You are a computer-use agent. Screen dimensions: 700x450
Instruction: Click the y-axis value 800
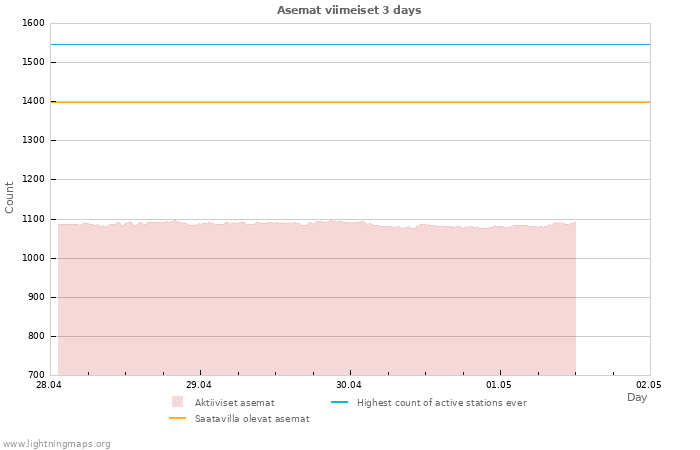[x=36, y=336]
